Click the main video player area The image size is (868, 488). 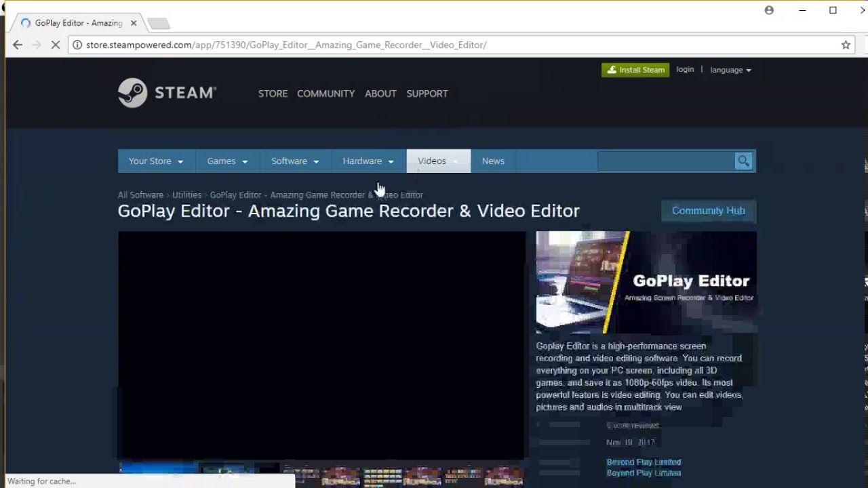(322, 346)
